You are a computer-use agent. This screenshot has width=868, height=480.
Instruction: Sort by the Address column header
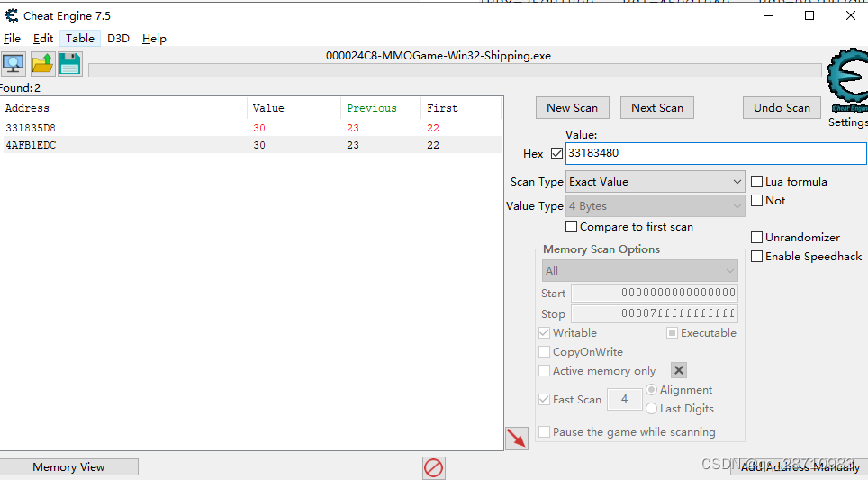124,108
